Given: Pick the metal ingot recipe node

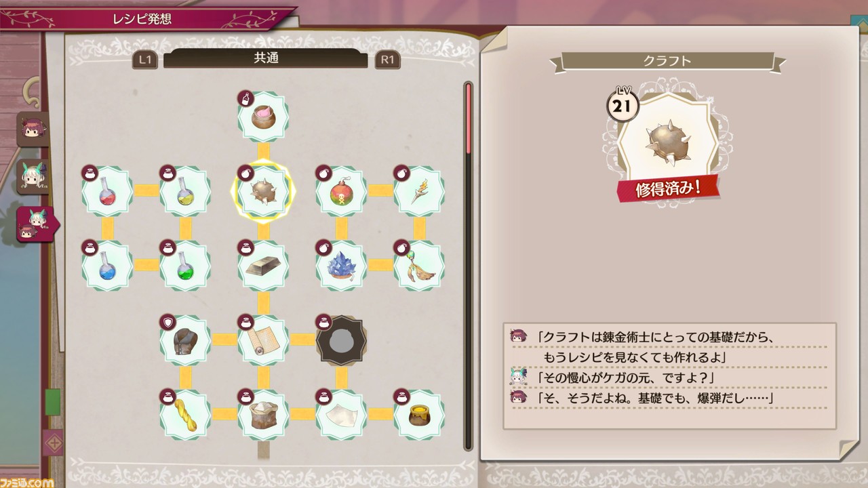Looking at the screenshot, I should click(264, 265).
